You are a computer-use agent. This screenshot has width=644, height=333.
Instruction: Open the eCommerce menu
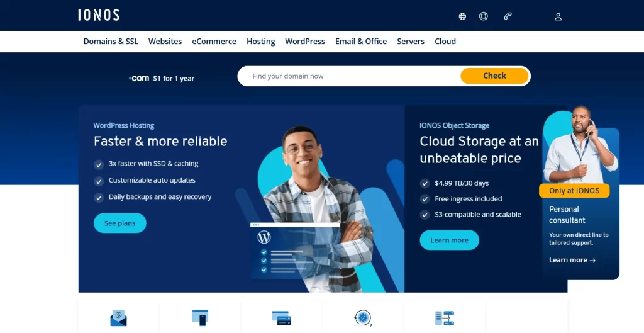coord(214,41)
